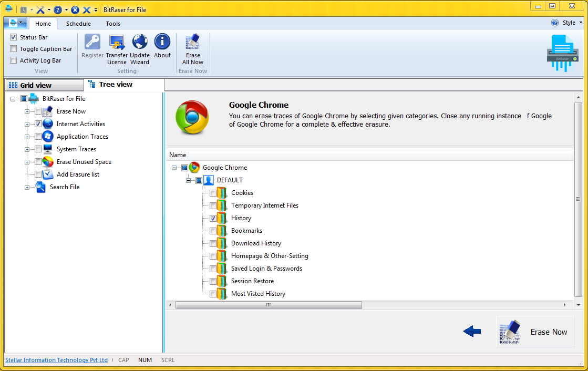
Task: Click the DEFAULT user profile icon
Action: pyautogui.click(x=209, y=180)
